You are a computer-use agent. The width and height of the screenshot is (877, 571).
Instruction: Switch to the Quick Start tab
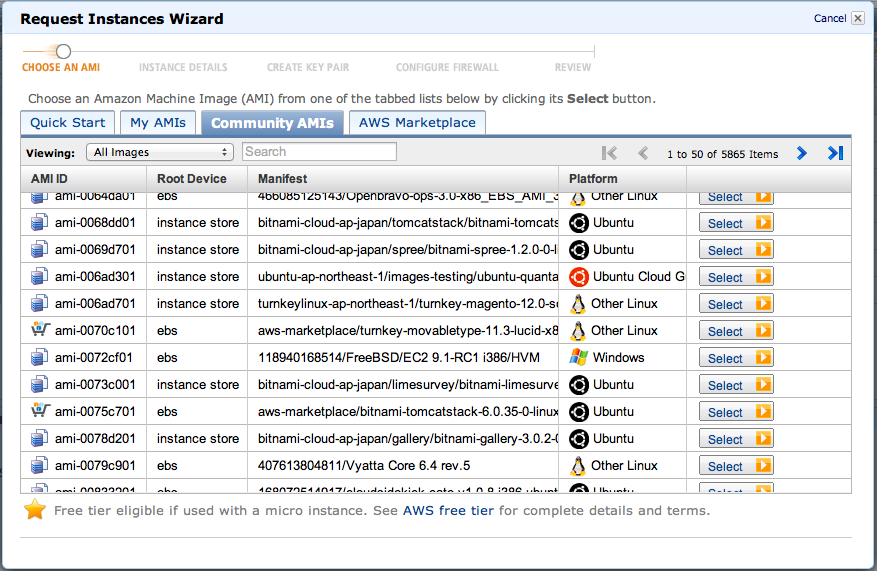(68, 122)
